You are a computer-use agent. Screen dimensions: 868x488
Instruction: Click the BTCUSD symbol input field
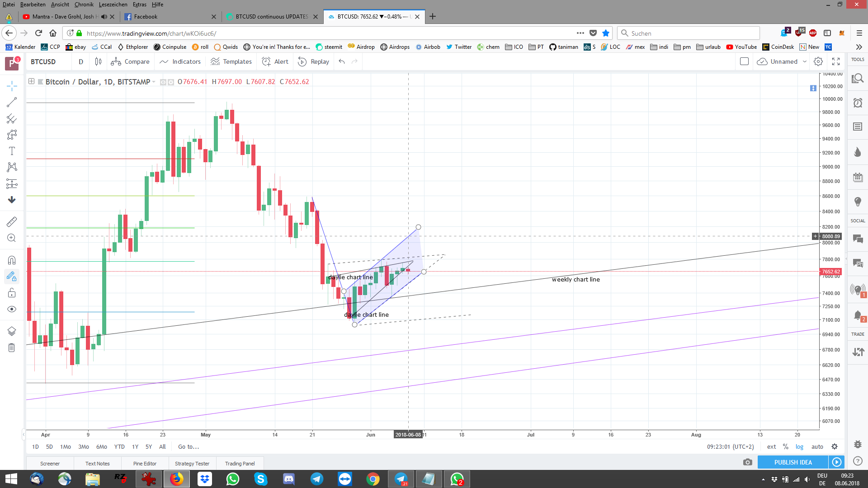click(43, 61)
